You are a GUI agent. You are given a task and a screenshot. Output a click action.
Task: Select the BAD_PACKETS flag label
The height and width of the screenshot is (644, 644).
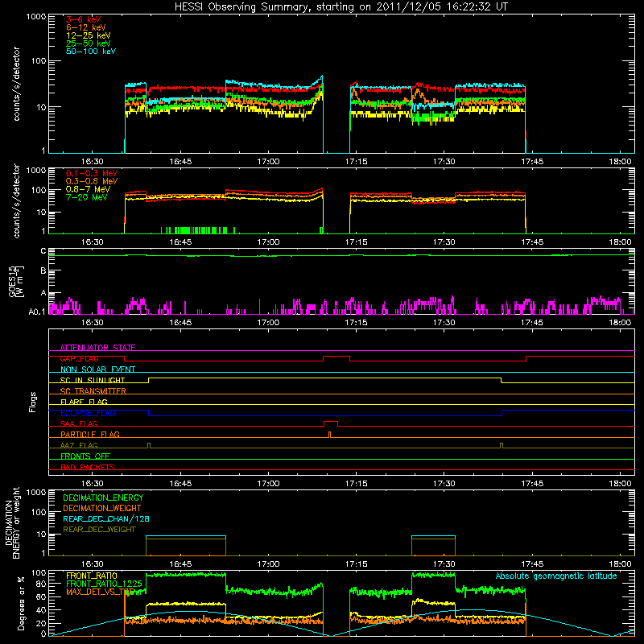tap(88, 467)
